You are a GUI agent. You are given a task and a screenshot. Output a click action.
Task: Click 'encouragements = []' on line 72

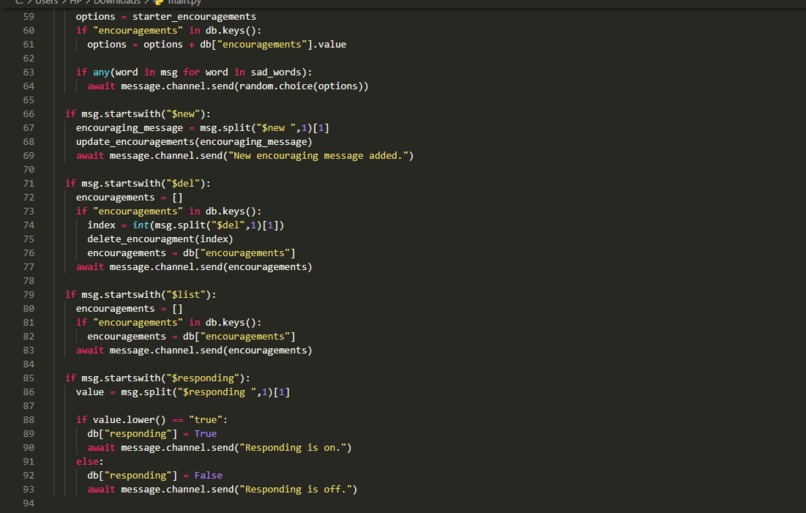(129, 197)
